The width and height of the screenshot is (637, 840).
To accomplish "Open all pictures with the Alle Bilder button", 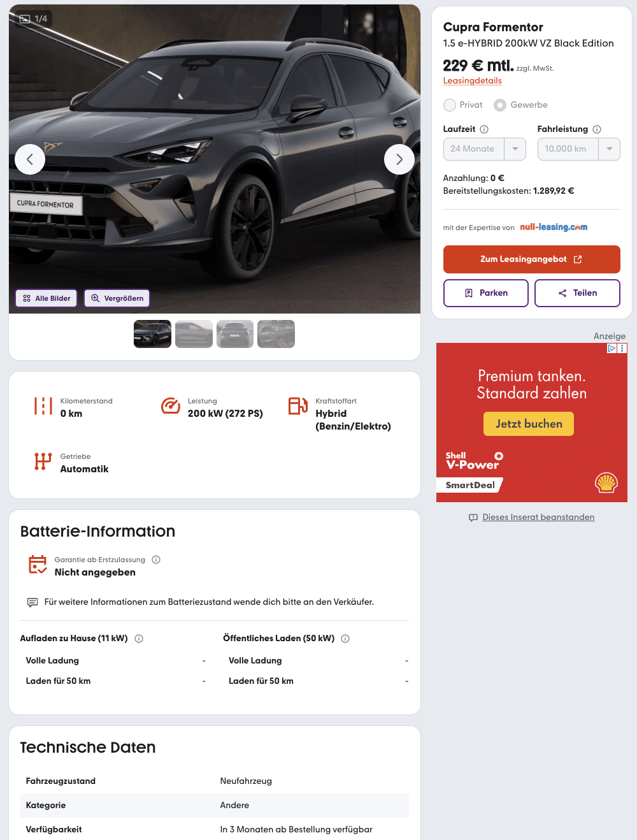I will [47, 298].
